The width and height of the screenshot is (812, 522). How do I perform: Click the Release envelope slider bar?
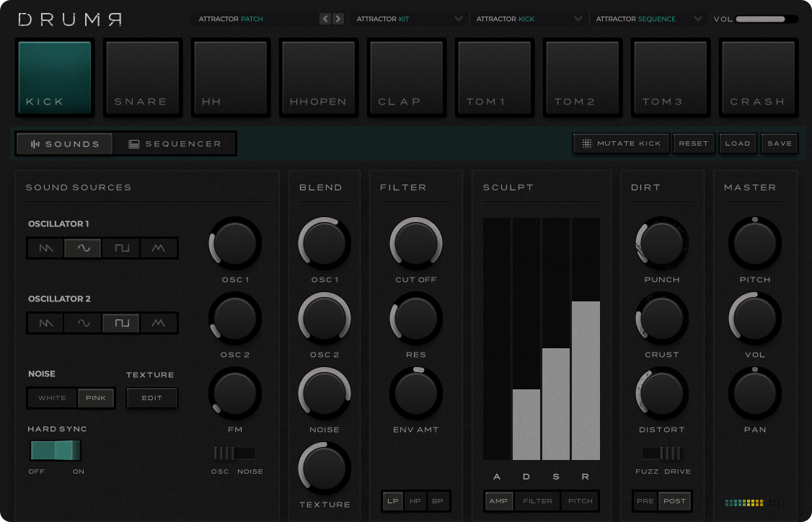pos(586,339)
